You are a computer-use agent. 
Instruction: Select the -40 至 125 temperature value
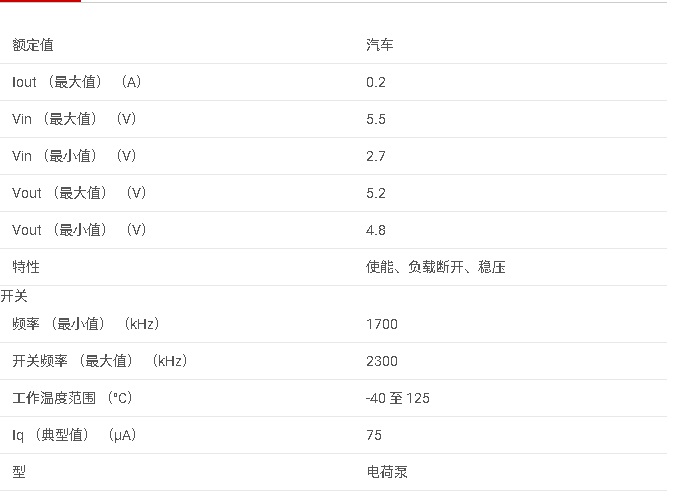point(398,398)
